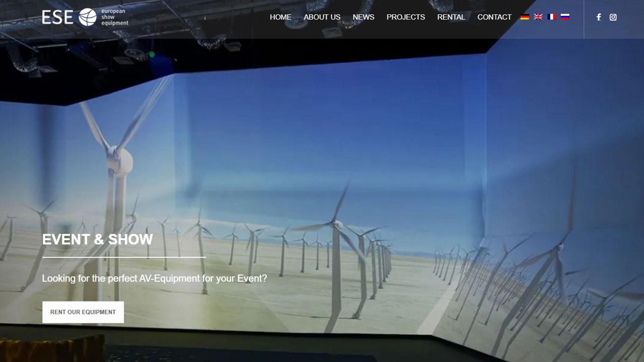Open the Facebook page icon
644x362 pixels.
[599, 17]
